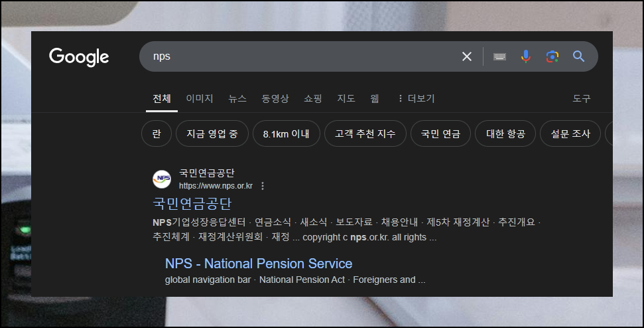The height and width of the screenshot is (328, 644).
Task: Click snippet text 'global navigation bar'
Action: pos(208,280)
